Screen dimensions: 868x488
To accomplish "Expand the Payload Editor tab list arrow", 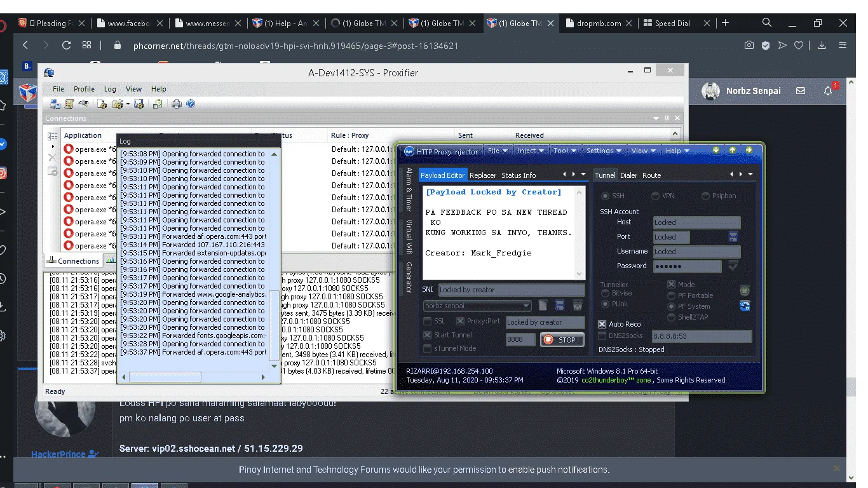I will pos(583,174).
